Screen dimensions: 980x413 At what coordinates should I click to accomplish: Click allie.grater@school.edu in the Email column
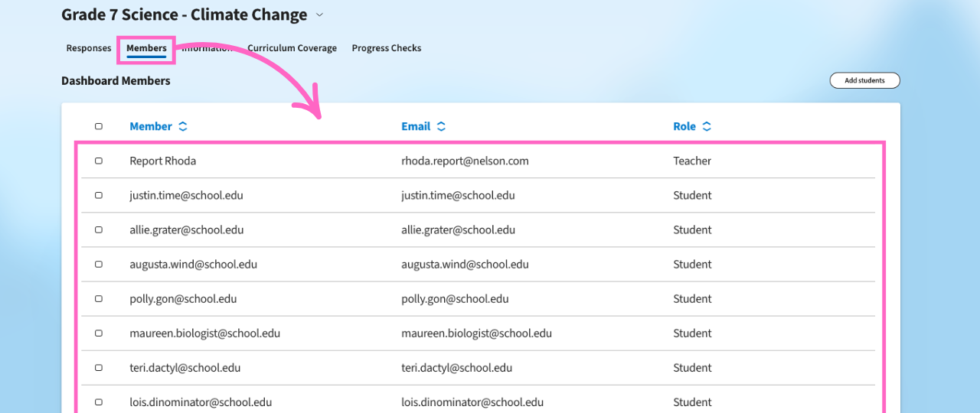459,229
